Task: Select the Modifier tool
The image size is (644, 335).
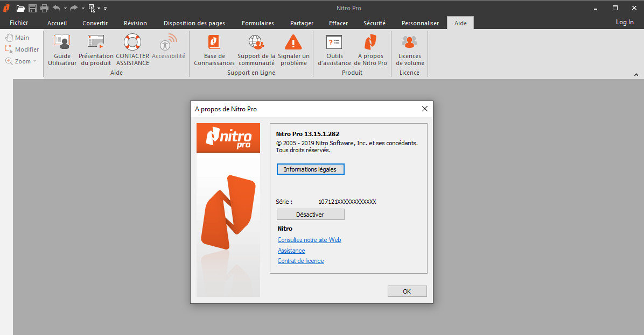Action: click(x=22, y=49)
